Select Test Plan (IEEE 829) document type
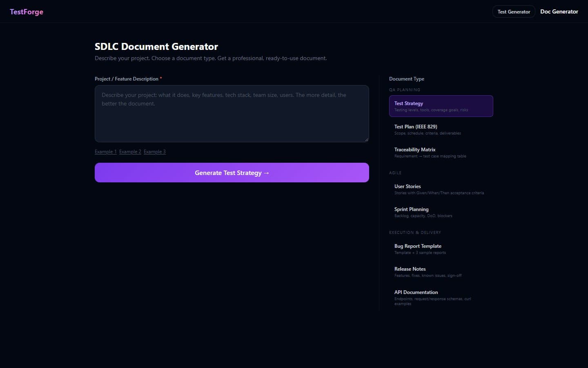Viewport: 588px width, 368px height. pyautogui.click(x=441, y=130)
